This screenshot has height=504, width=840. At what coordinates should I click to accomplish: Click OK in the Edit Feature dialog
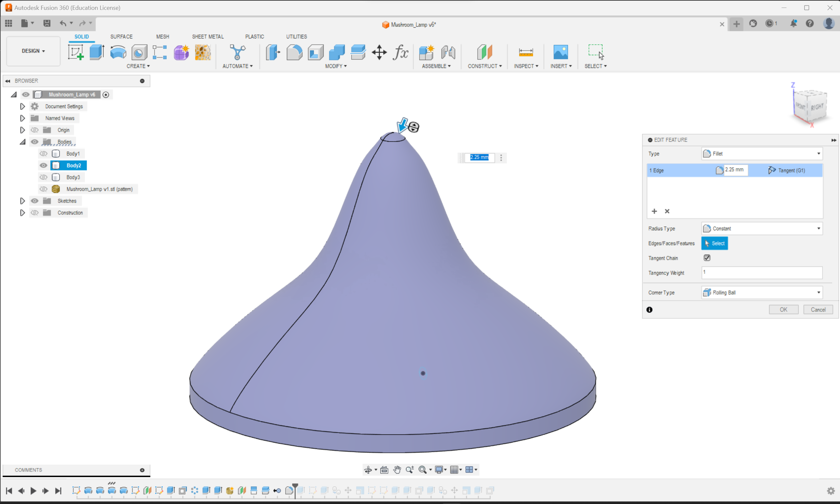(x=783, y=309)
